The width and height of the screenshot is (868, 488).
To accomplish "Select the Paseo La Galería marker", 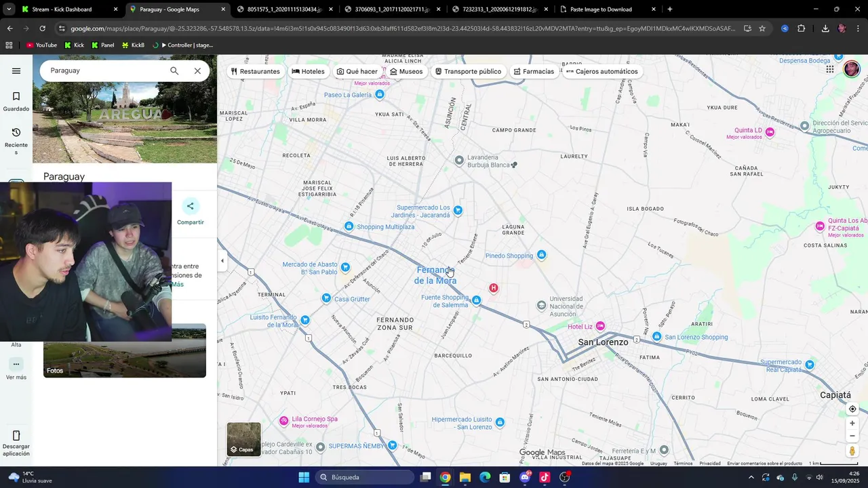I will [380, 94].
